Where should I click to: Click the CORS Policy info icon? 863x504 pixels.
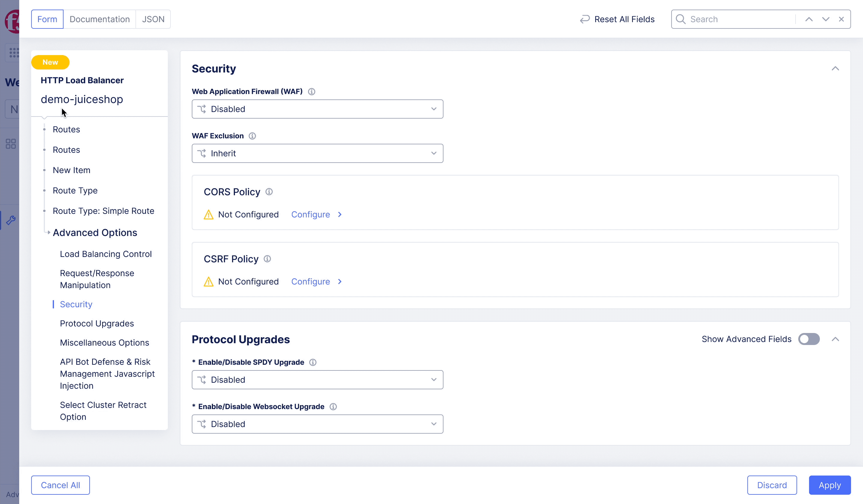(269, 192)
